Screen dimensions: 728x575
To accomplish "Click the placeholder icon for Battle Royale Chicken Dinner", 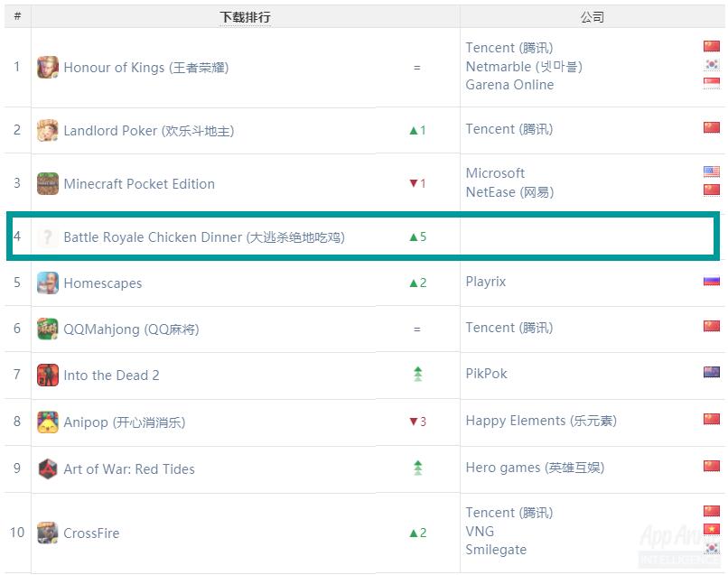I will click(48, 237).
